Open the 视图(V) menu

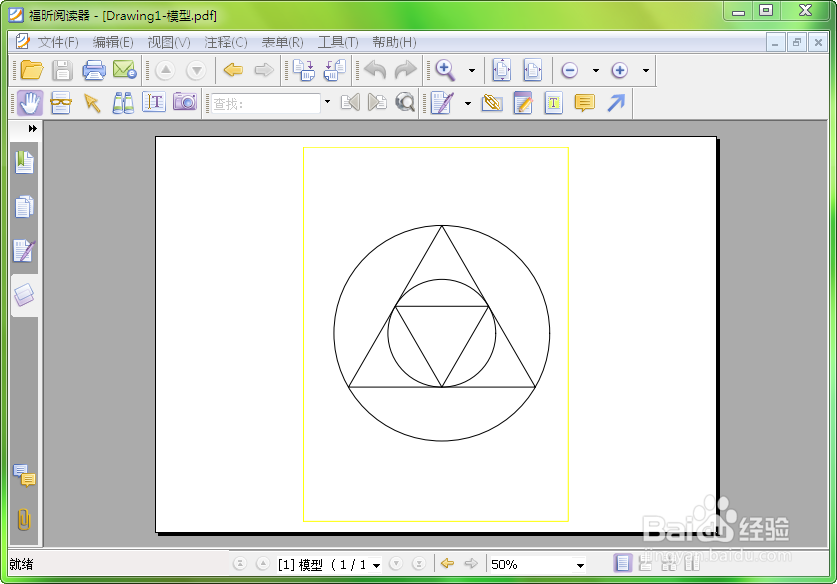pos(169,42)
